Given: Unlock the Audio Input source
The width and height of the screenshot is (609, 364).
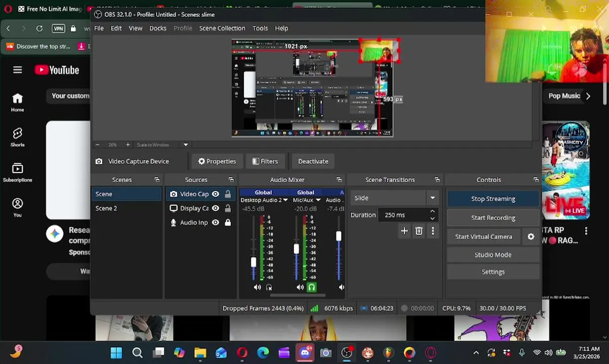Looking at the screenshot, I should coord(228,222).
